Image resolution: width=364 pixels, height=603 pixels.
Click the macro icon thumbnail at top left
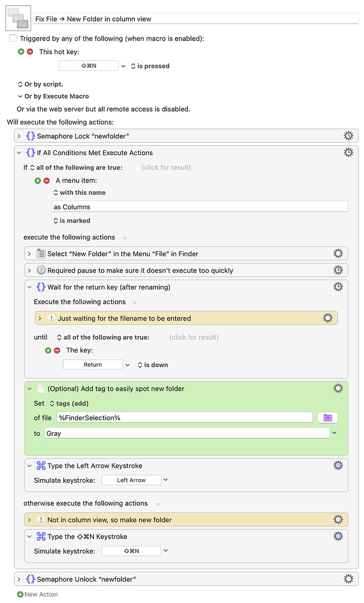18,18
